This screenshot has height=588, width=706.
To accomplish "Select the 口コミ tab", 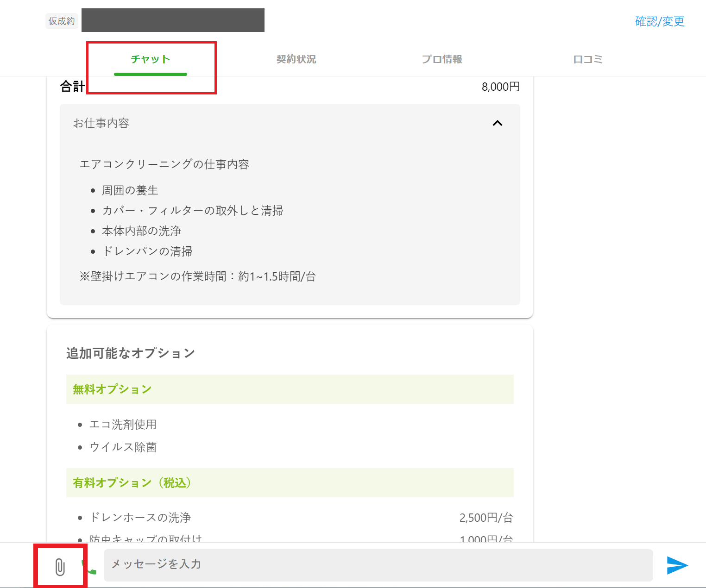I will pos(587,59).
